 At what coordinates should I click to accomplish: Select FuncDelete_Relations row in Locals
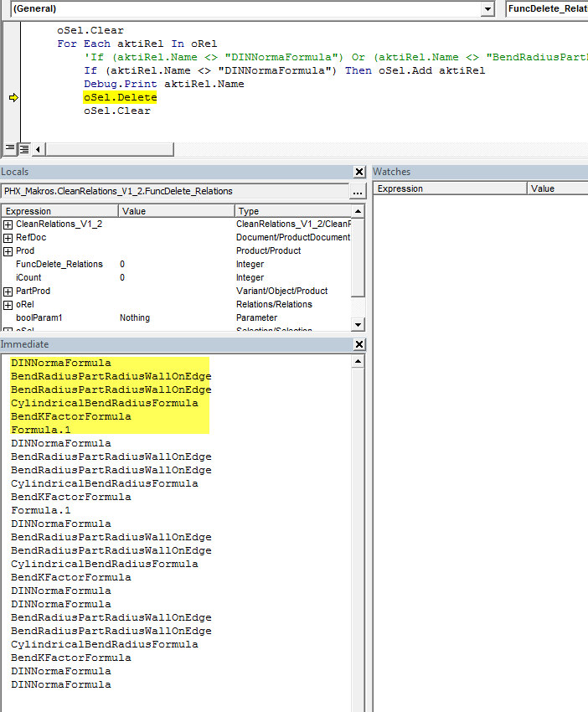tap(176, 264)
